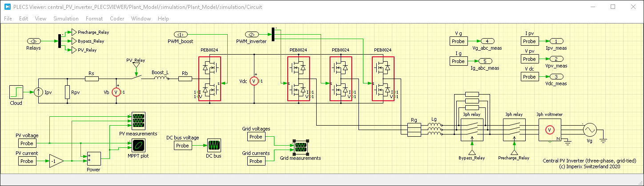Select the Rg three-phase resistor

pyautogui.click(x=414, y=129)
